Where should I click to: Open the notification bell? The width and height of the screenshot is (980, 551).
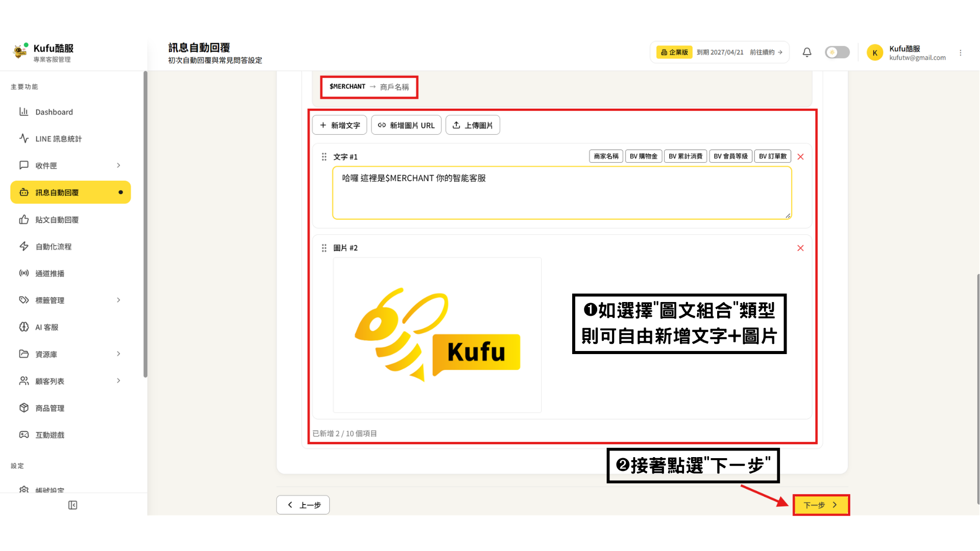coord(807,52)
